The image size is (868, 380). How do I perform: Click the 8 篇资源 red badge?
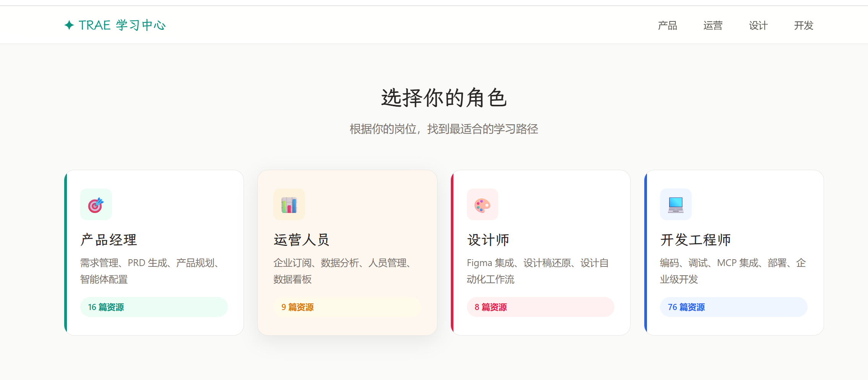(x=540, y=307)
